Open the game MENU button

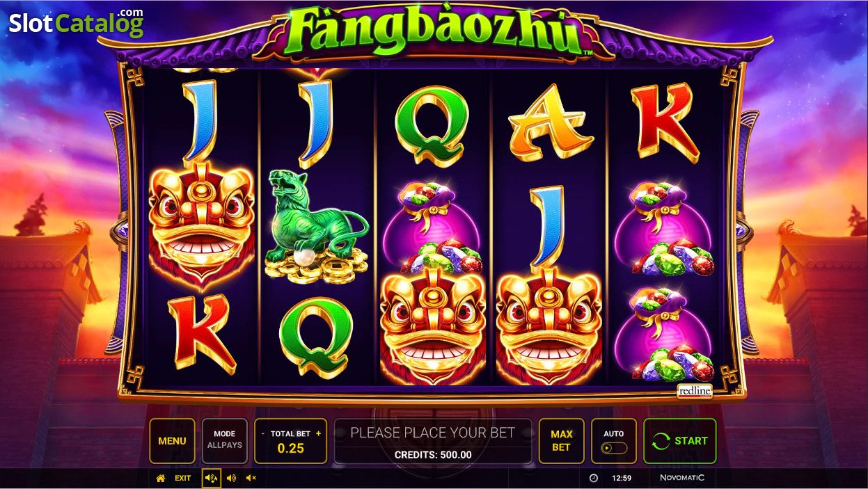click(172, 441)
